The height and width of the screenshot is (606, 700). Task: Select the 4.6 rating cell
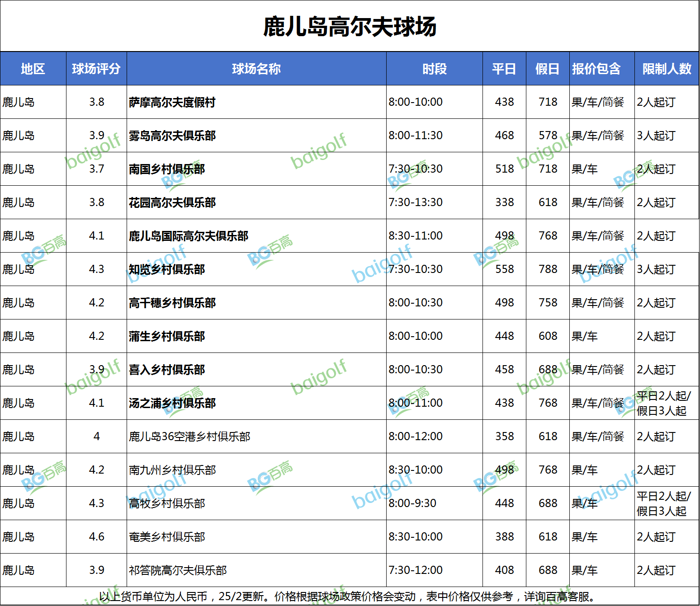pos(96,537)
